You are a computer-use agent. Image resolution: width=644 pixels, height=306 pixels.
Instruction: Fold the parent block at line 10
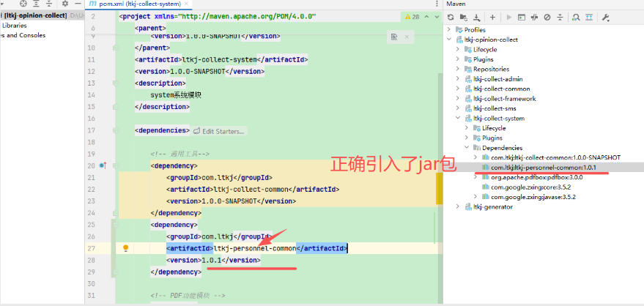pos(116,48)
